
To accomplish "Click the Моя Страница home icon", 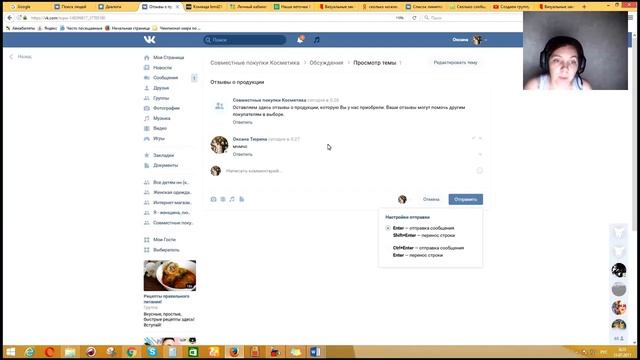I will [147, 58].
